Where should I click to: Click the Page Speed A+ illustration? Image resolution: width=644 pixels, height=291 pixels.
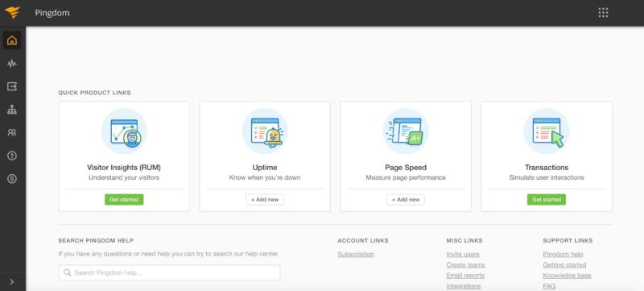pos(406,131)
